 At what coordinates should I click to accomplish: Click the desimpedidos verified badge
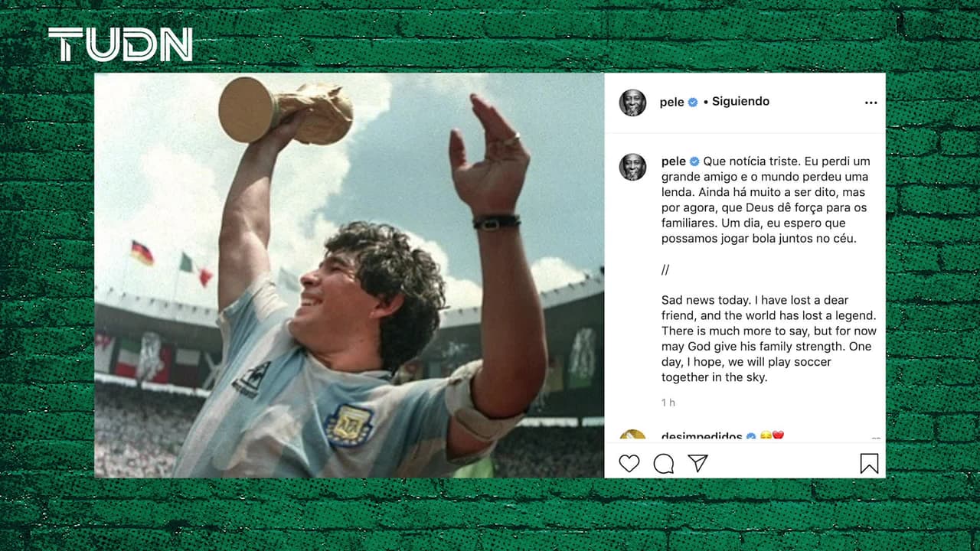tap(751, 436)
